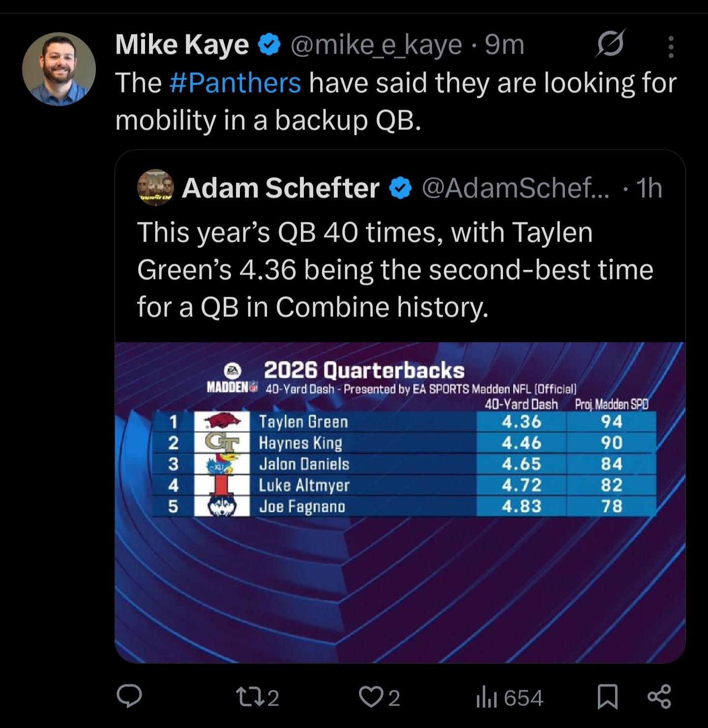Open Mike Kaye's profile picture
The image size is (708, 728).
pos(59,69)
